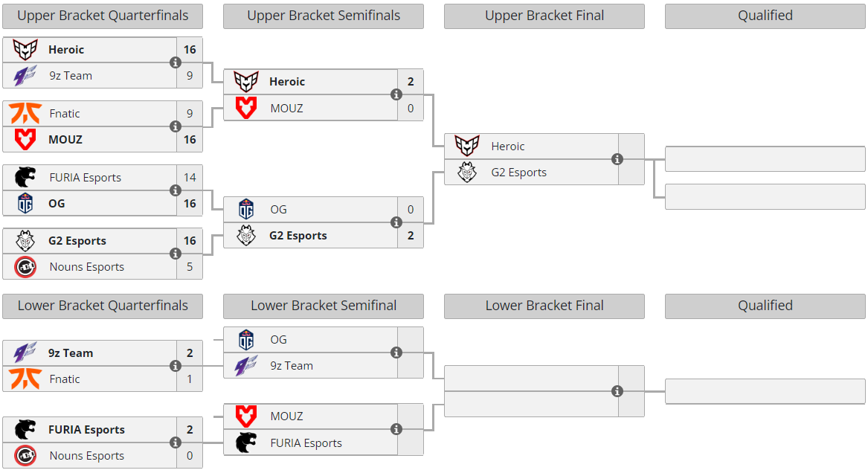The width and height of the screenshot is (868, 473).
Task: Select MOUZ team name in Upper Bracket Quarterfinals
Action: click(x=65, y=140)
